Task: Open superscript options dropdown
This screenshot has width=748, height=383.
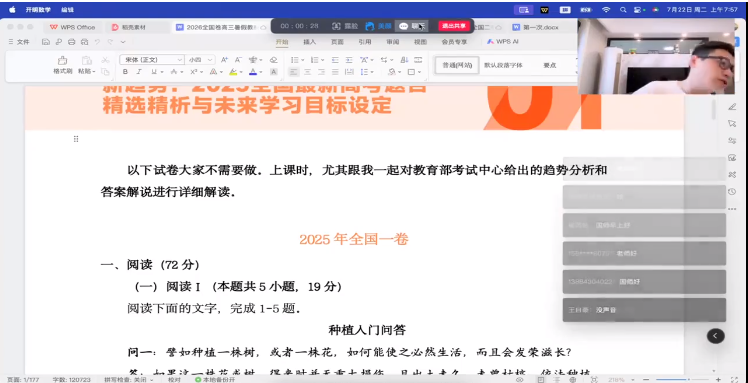Action: coord(201,72)
